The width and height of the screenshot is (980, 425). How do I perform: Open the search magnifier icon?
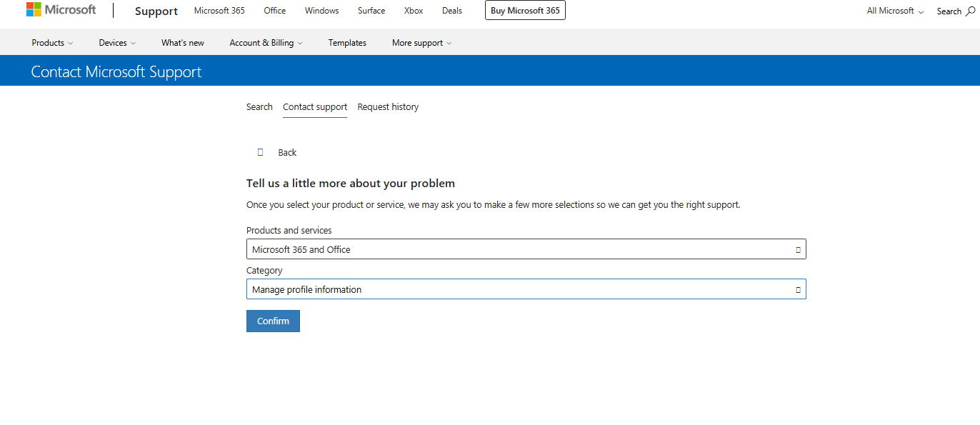click(969, 11)
